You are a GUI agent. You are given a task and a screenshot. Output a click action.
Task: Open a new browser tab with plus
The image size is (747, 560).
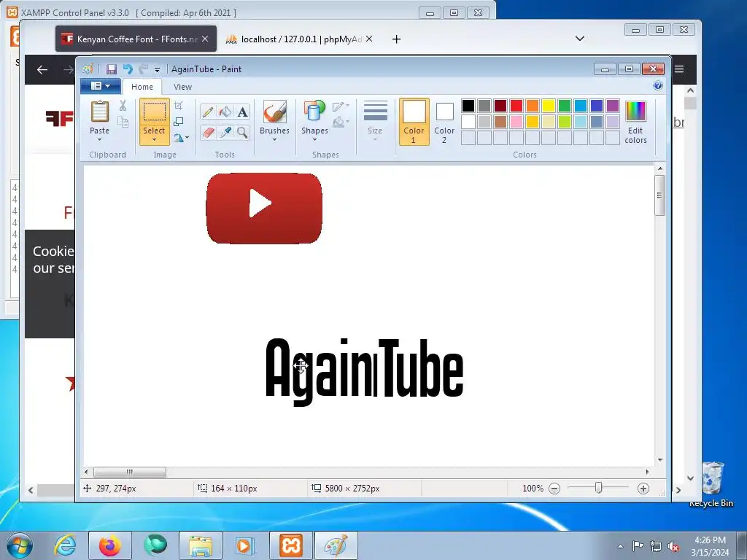(396, 39)
